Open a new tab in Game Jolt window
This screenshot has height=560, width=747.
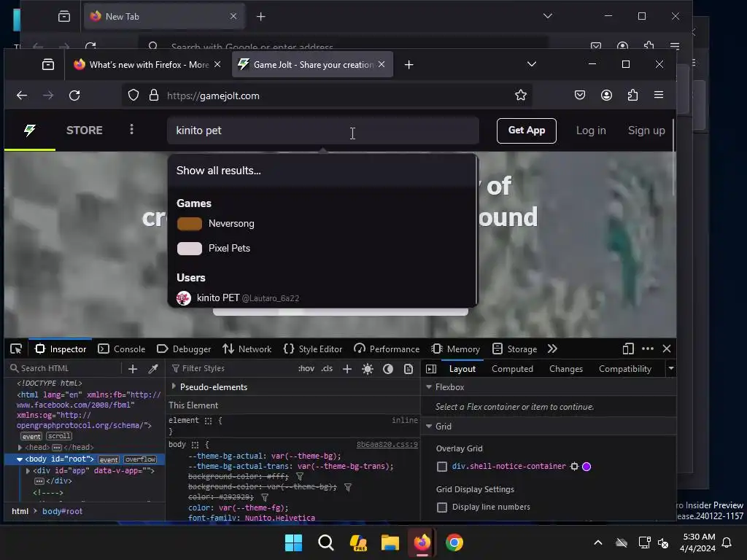409,64
